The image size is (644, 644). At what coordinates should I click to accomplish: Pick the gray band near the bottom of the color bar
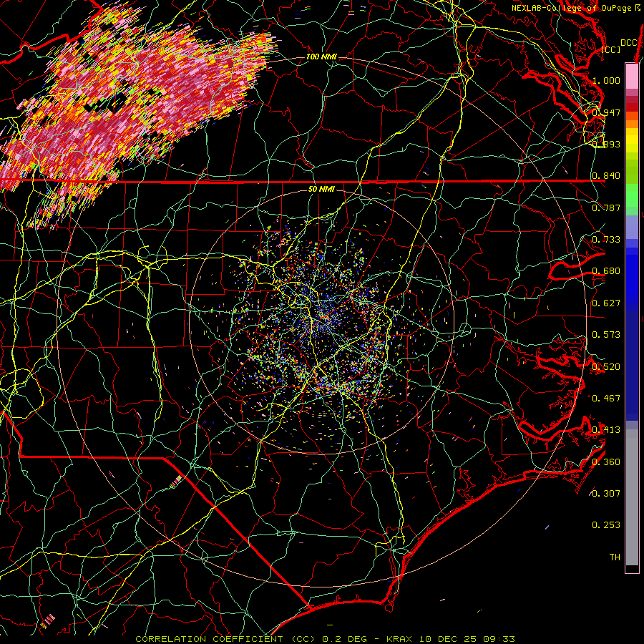[632, 501]
